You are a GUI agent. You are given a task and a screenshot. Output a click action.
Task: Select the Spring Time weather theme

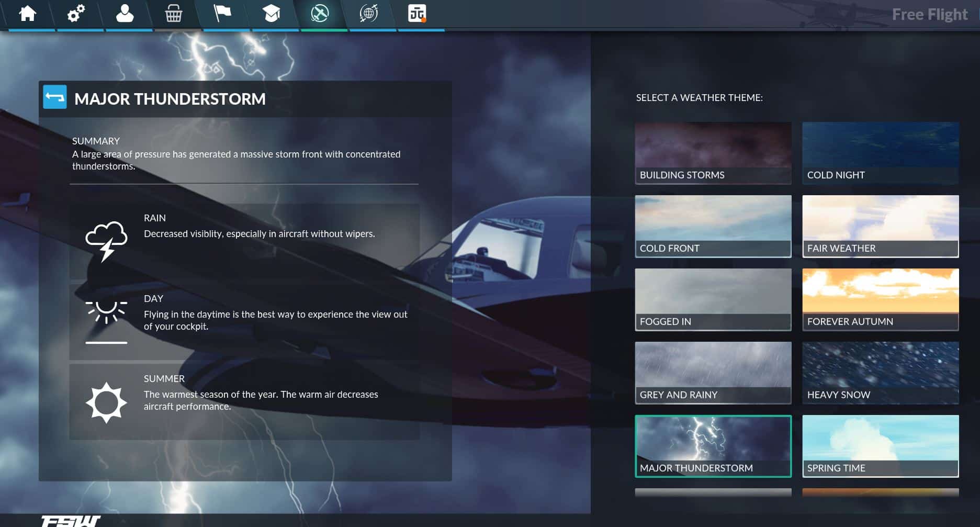click(x=880, y=446)
